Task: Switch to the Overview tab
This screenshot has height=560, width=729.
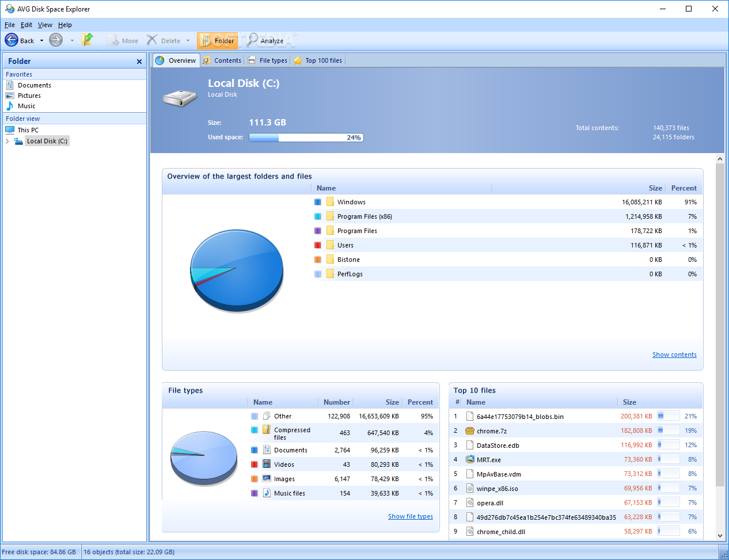Action: point(176,60)
